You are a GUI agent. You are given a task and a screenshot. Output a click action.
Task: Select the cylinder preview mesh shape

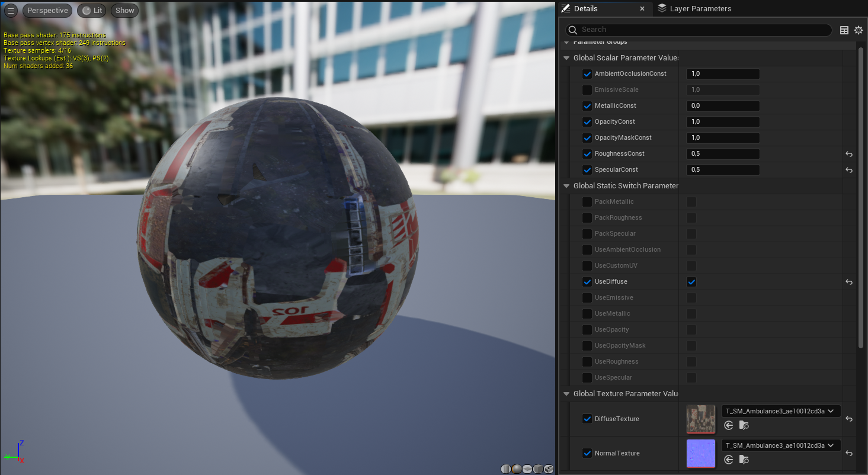pyautogui.click(x=505, y=468)
